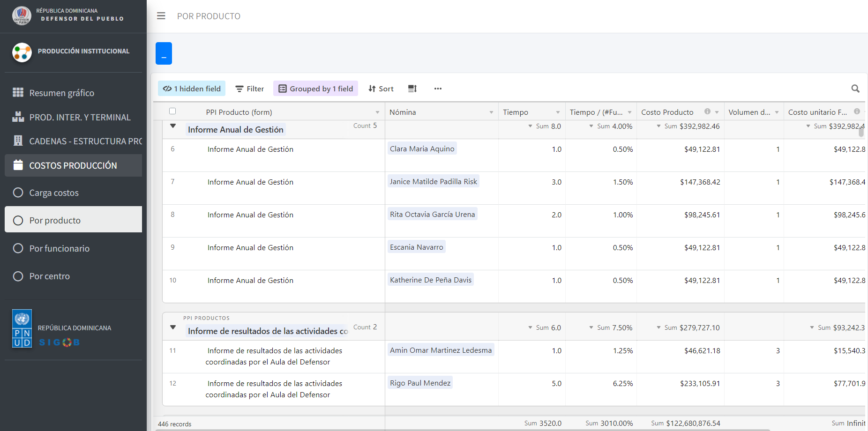Open Nómina column dropdown arrow
Screen dimensions: 868x431
click(491, 112)
